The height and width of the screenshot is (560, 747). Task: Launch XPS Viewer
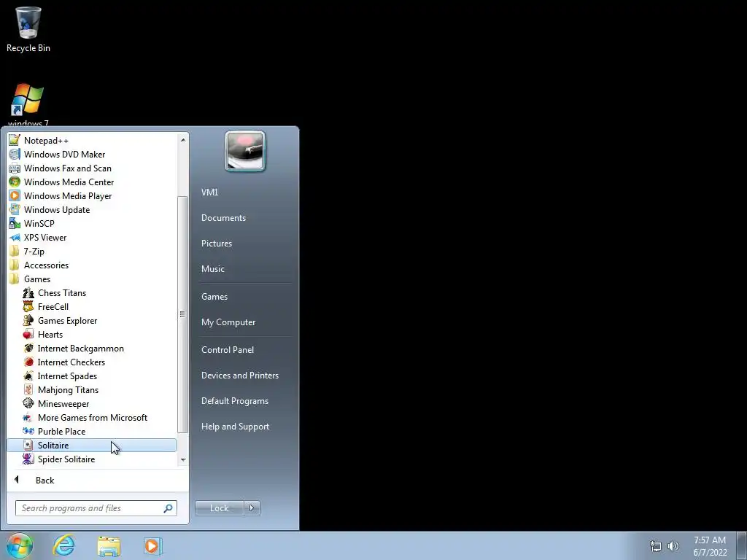pyautogui.click(x=91, y=237)
